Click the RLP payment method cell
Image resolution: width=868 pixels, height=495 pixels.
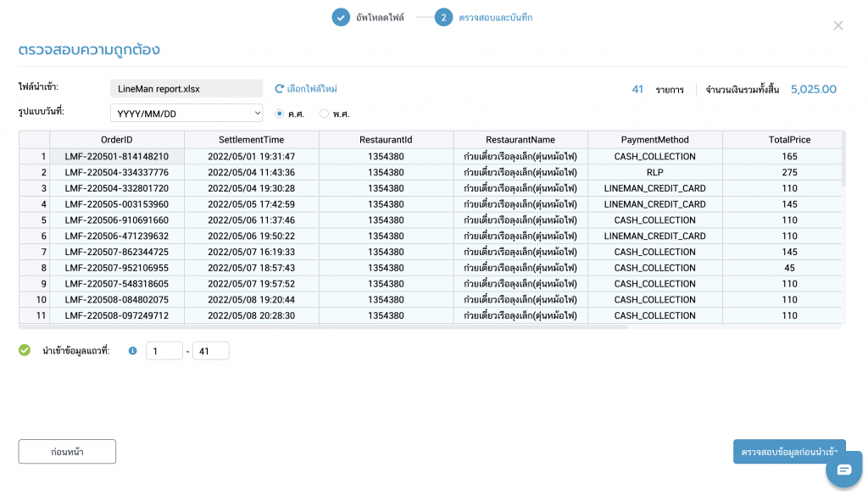pyautogui.click(x=655, y=172)
